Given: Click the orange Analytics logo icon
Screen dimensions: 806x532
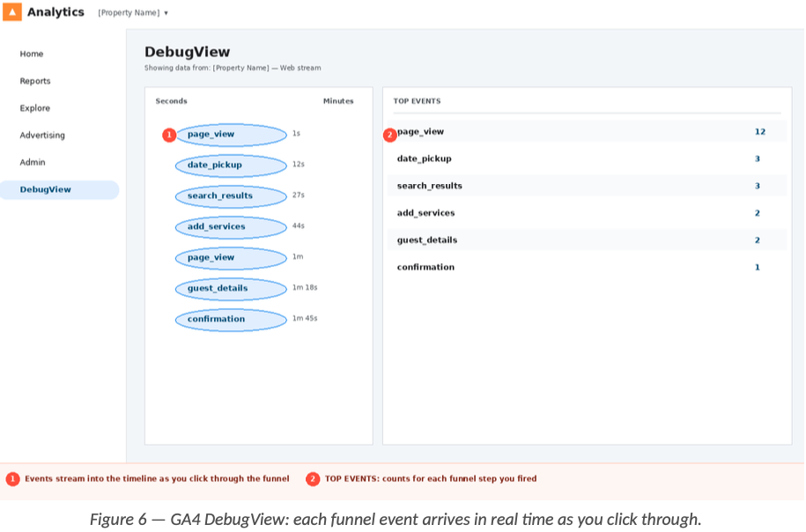Looking at the screenshot, I should (12, 12).
